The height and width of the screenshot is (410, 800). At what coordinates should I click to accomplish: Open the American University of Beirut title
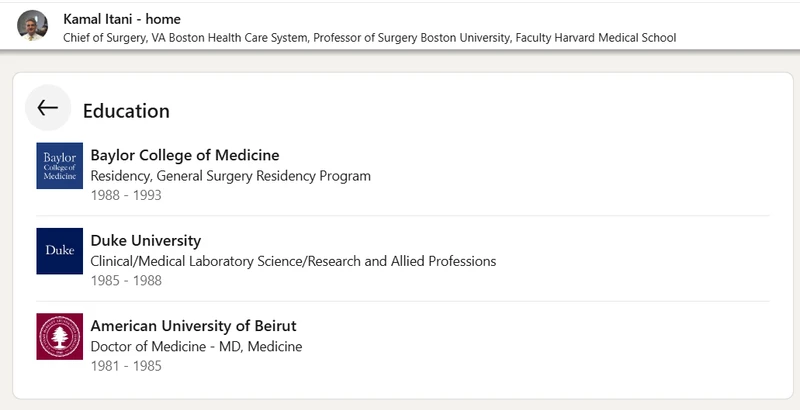coord(193,326)
